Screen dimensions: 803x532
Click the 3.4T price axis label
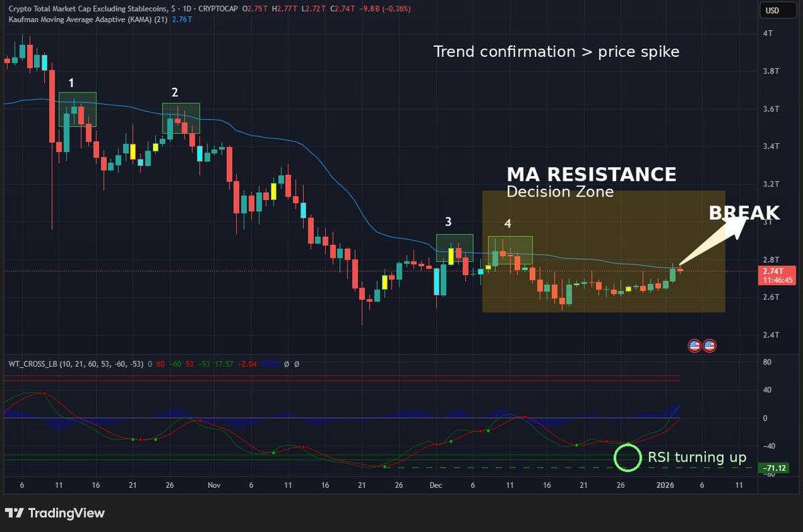770,146
